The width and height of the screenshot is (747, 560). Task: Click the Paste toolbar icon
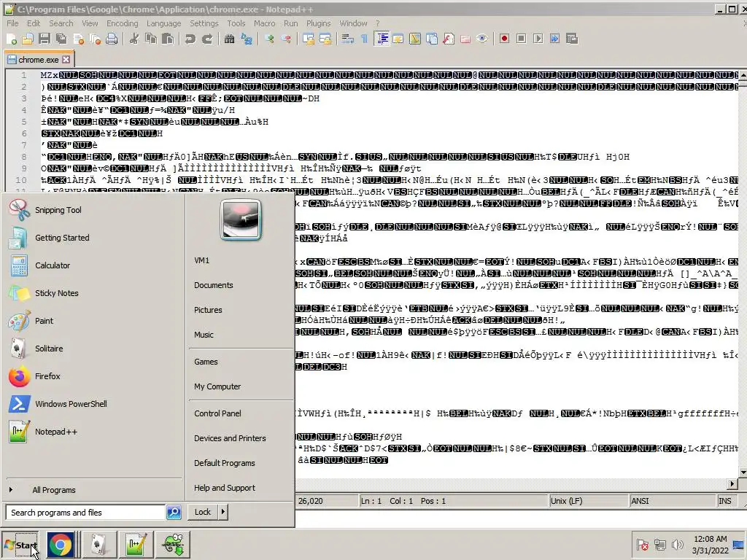(168, 39)
